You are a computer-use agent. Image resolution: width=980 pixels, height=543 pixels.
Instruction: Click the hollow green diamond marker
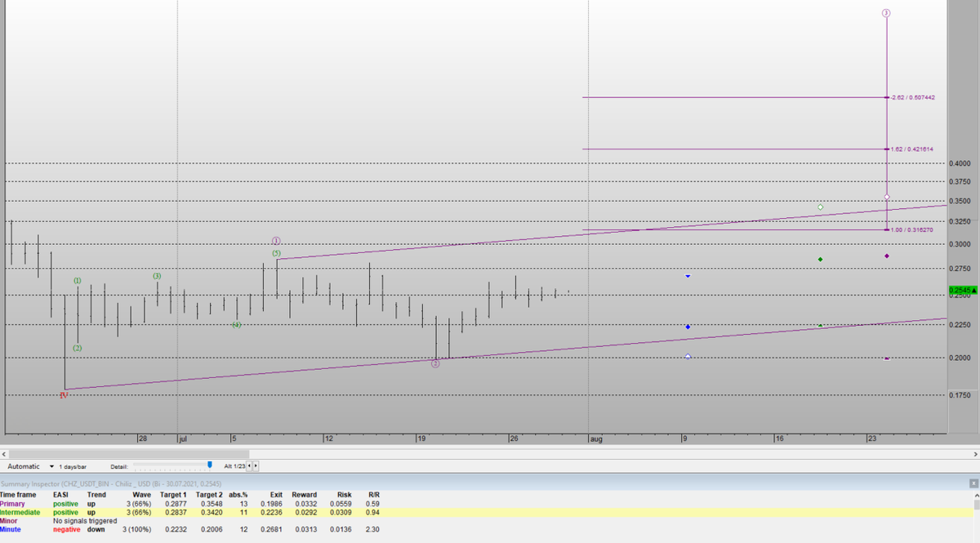click(x=820, y=207)
